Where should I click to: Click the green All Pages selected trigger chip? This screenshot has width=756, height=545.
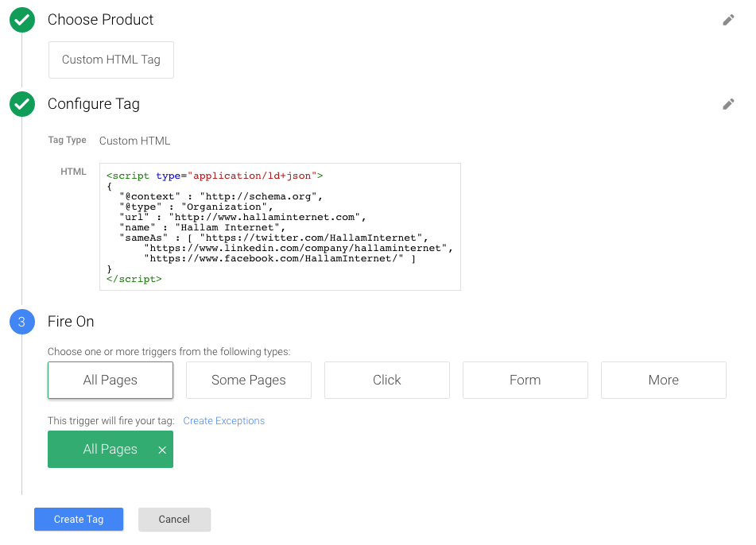(103, 450)
